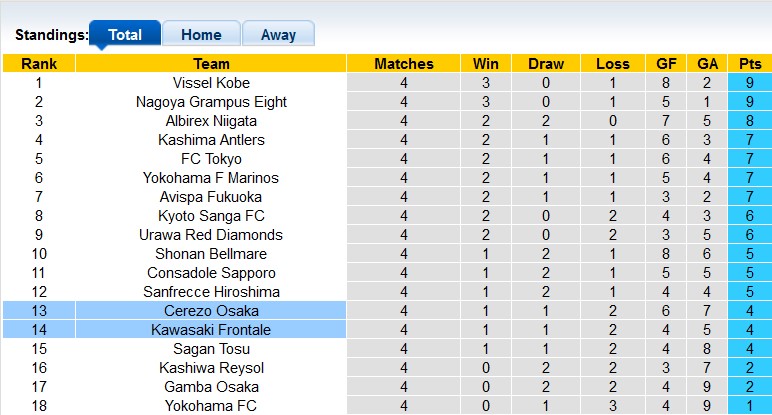Select Kashima Antlers team name

211,140
